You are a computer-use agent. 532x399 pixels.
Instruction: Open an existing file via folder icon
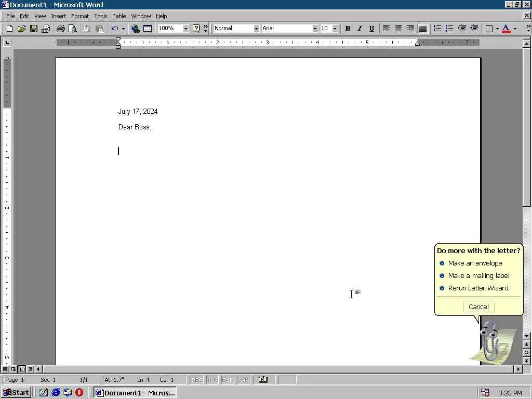(21, 29)
